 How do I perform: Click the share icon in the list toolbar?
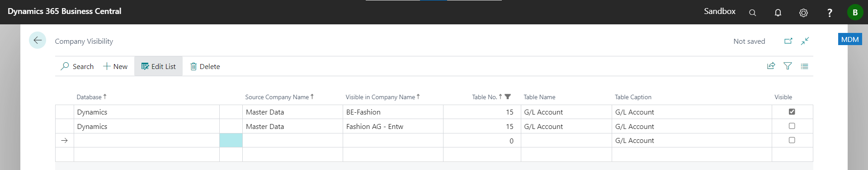tap(771, 66)
